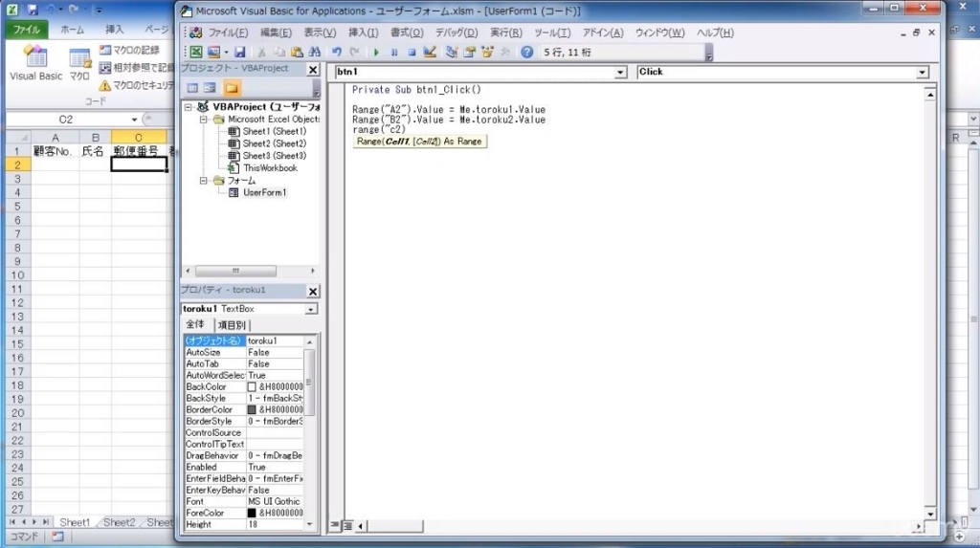Run the macro with green play icon
The image size is (980, 548).
[x=376, y=52]
